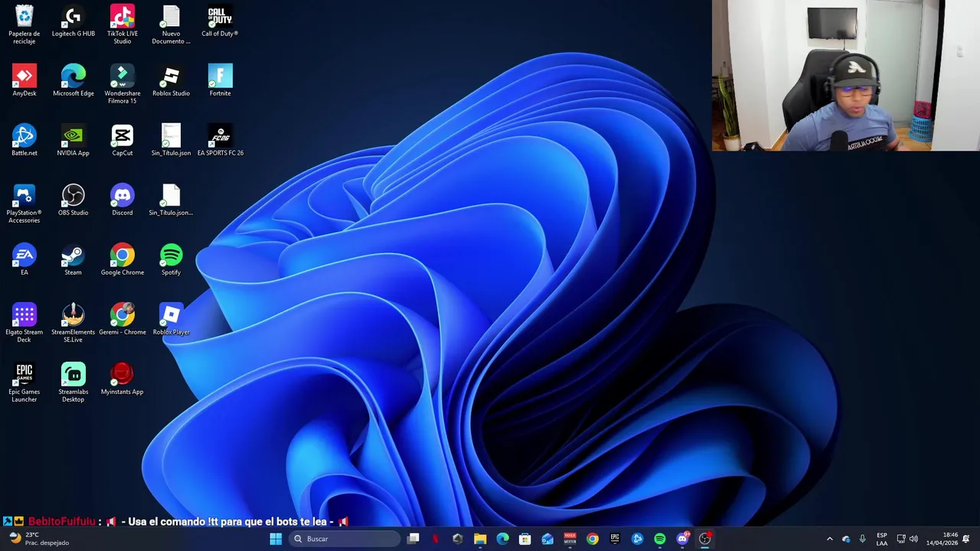980x551 pixels.
Task: Open the ESP LAA language switcher
Action: [882, 539]
